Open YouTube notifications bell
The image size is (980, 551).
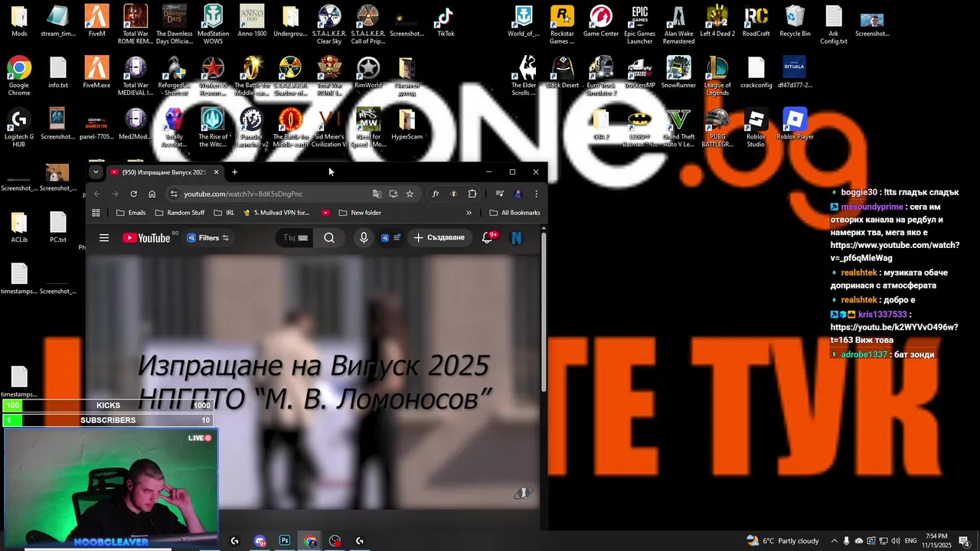pos(487,238)
